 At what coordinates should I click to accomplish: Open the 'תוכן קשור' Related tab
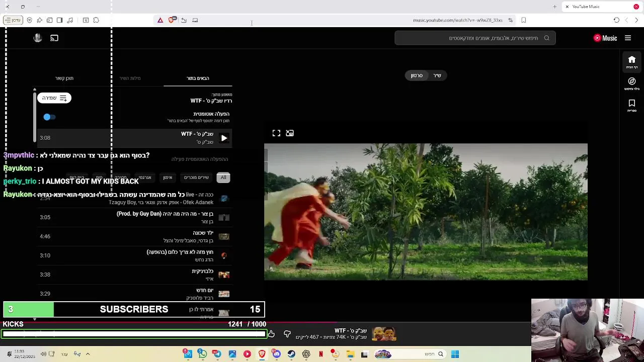[x=64, y=78]
